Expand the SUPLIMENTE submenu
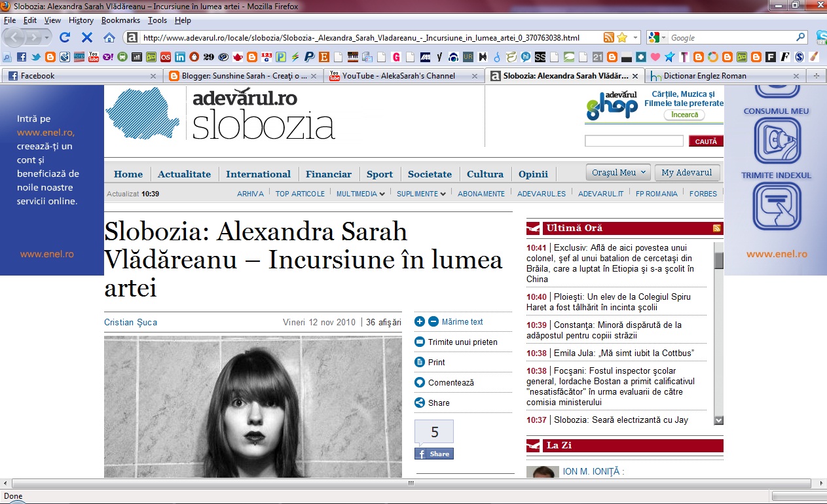The image size is (827, 504). tap(421, 194)
